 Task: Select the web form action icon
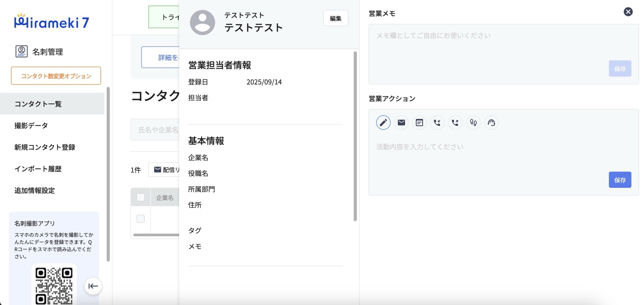(x=419, y=123)
